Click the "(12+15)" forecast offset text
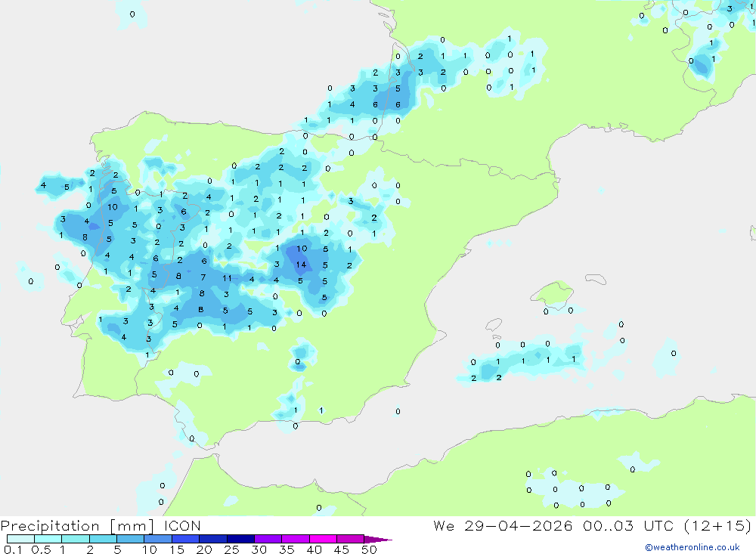This screenshot has width=756, height=554. pyautogui.click(x=717, y=525)
